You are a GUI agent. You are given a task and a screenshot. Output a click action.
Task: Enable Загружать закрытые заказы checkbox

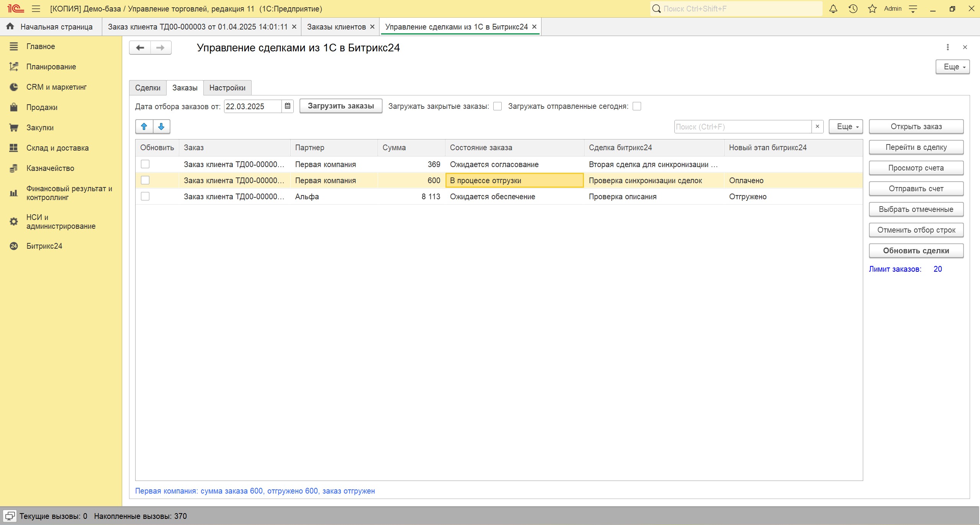[497, 106]
